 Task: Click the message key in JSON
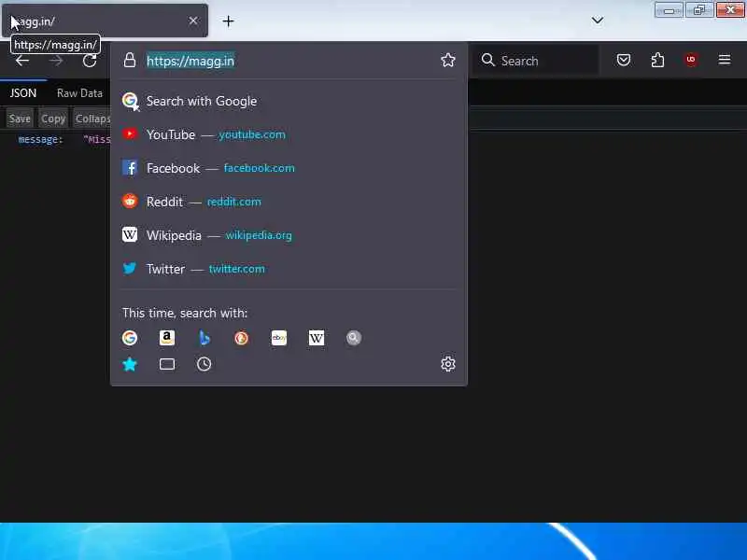coord(40,139)
